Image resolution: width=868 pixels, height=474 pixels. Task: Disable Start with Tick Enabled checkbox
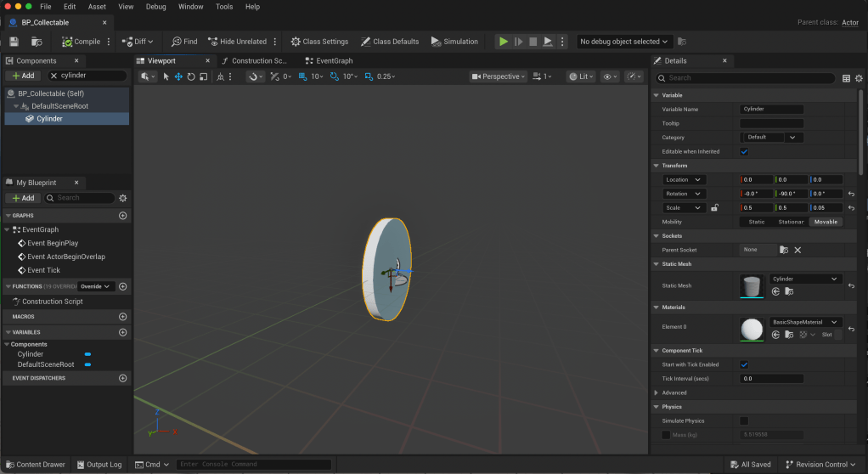(744, 364)
